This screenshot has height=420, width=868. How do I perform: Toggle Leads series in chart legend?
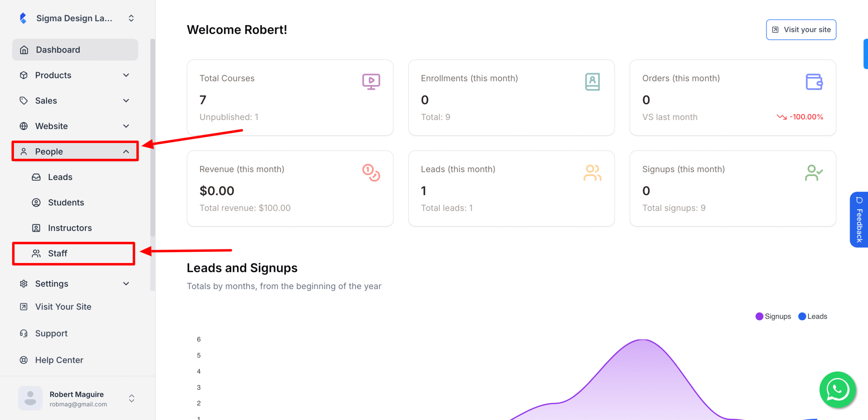[x=813, y=316]
